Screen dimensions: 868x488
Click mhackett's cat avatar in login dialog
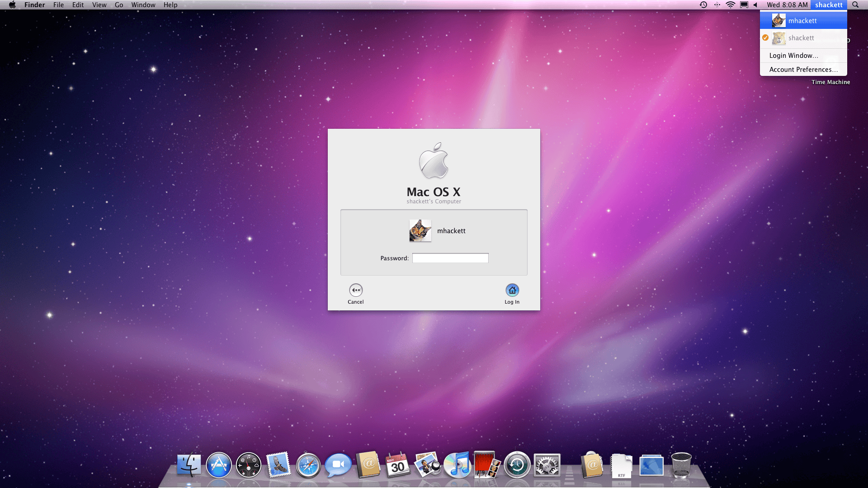(x=420, y=230)
